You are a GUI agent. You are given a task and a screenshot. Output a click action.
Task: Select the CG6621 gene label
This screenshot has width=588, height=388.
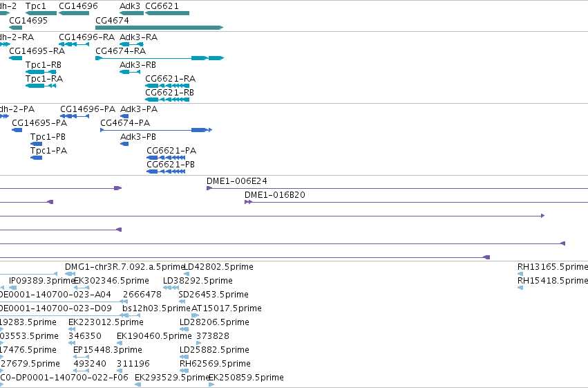click(162, 6)
